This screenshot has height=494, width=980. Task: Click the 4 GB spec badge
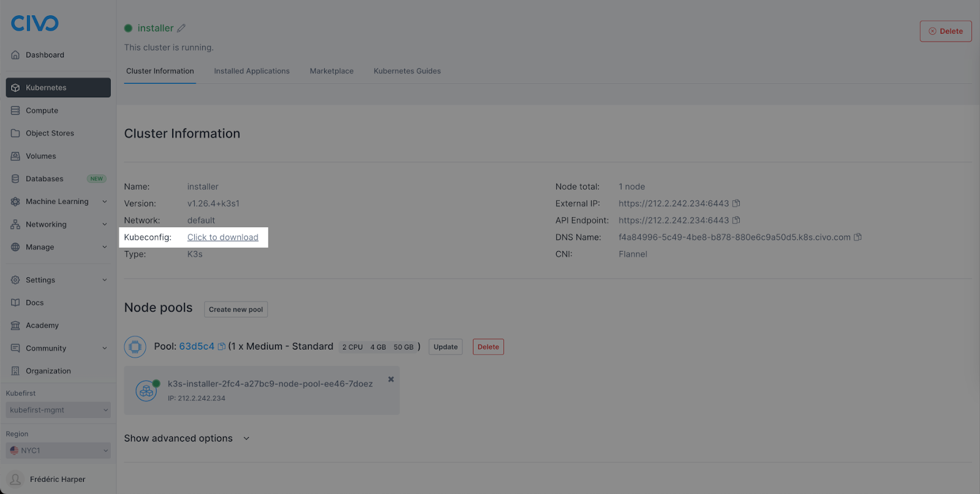click(378, 347)
